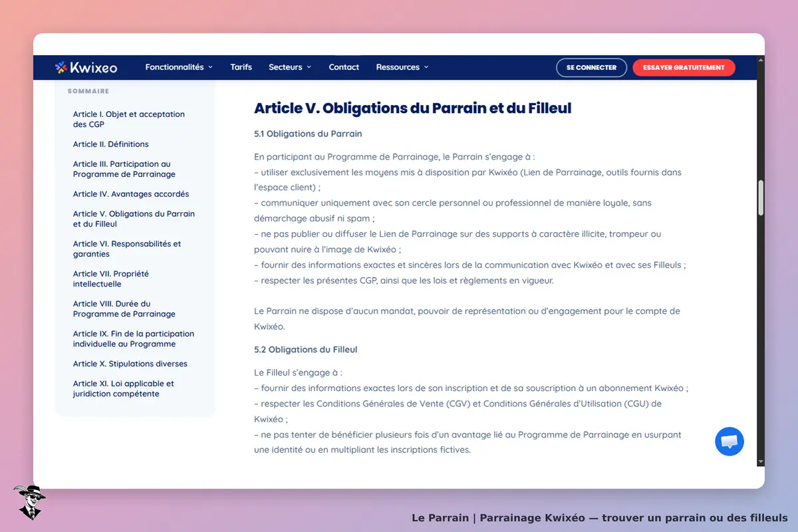Go to Article VIII. Durée du Programme
This screenshot has width=798, height=532.
(x=124, y=309)
